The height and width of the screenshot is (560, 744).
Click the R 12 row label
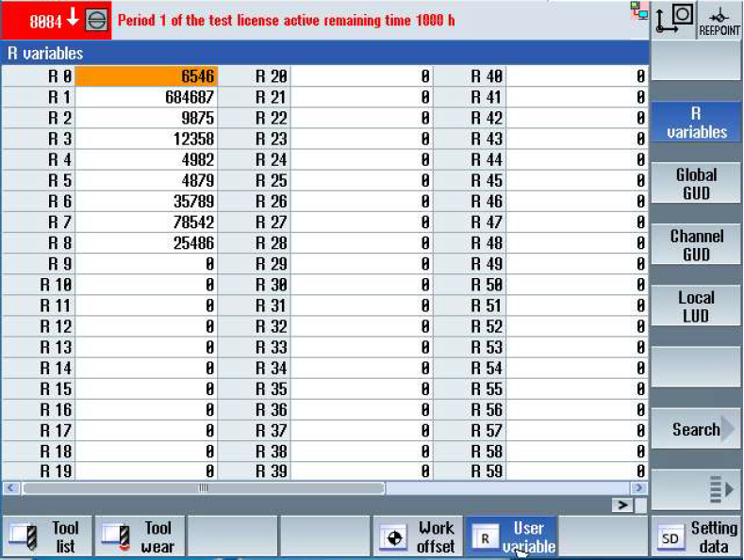click(56, 326)
